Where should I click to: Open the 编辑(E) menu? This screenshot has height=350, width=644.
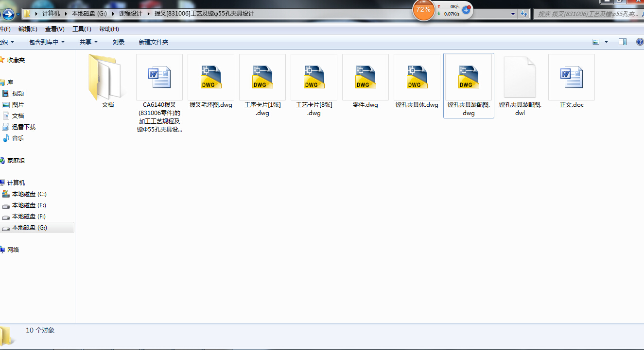28,29
